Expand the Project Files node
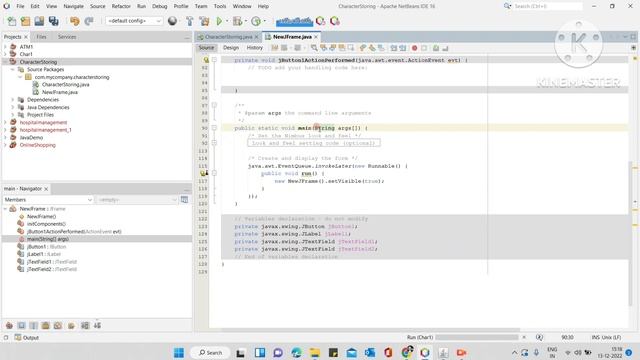Screen dimensions: 640x360 point(13,115)
